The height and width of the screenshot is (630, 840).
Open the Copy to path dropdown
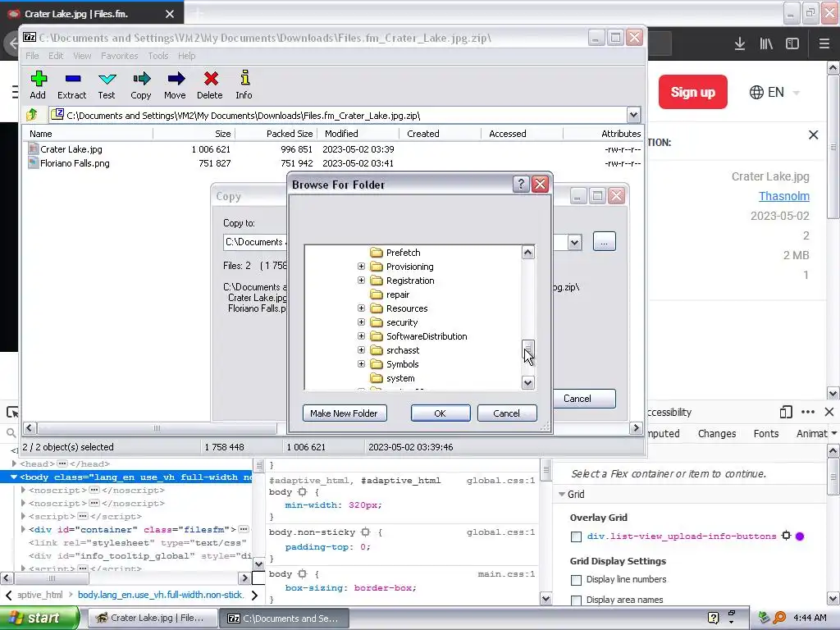coord(574,242)
